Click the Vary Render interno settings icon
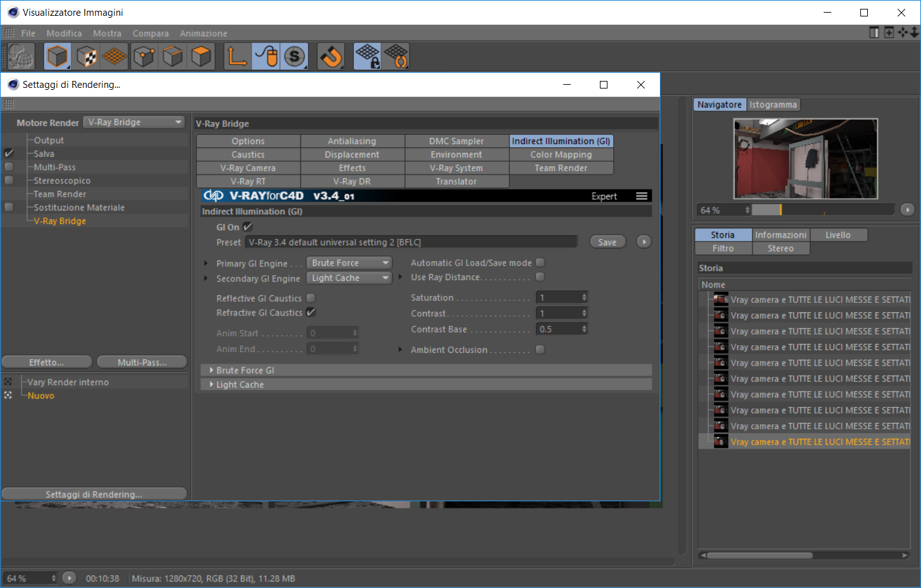The width and height of the screenshot is (921, 588). click(8, 382)
